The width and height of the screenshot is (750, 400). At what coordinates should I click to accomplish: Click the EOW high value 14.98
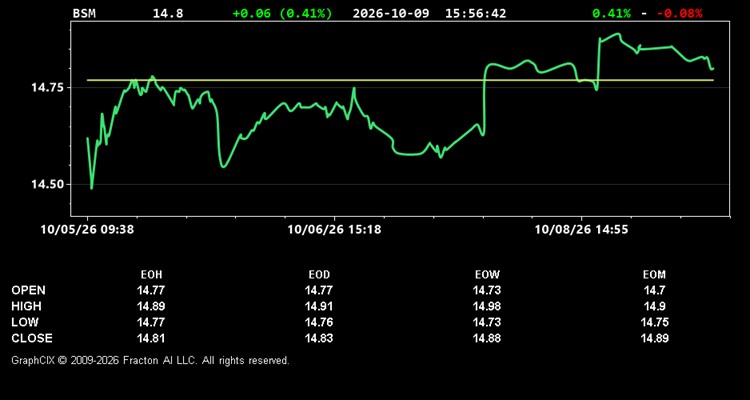(486, 306)
